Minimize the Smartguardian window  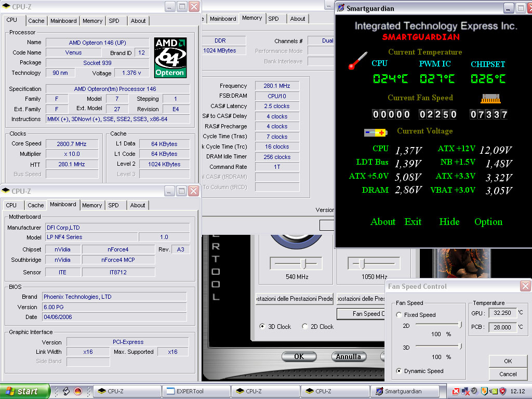click(508, 8)
